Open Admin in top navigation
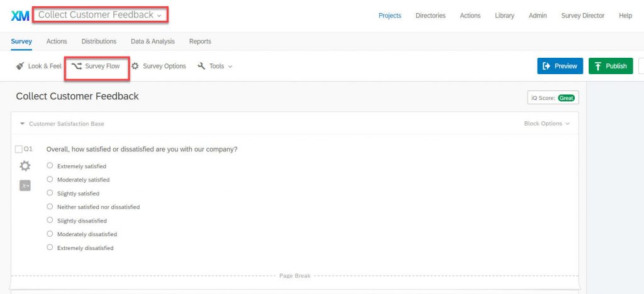Image resolution: width=644 pixels, height=294 pixels. tap(538, 16)
